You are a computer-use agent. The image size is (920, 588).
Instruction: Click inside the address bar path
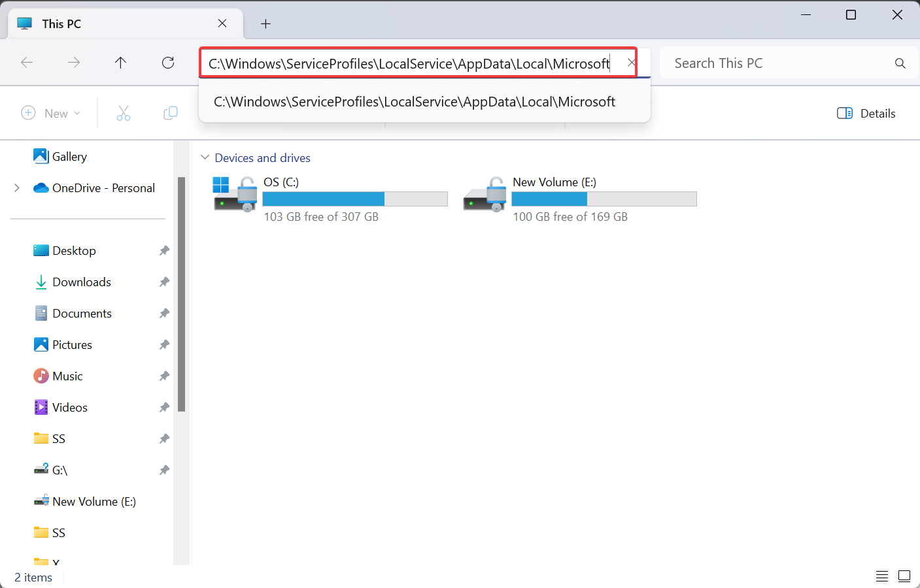point(409,63)
